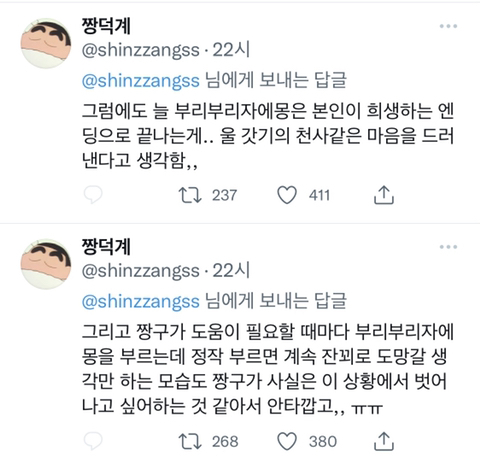The height and width of the screenshot is (468, 480).
Task: Retweet the first tweet with 237 retweets
Action: 190,195
